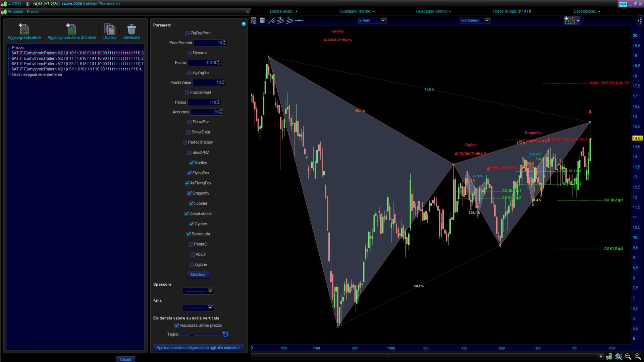Click the zoom out magnifier icon

[x=628, y=356]
